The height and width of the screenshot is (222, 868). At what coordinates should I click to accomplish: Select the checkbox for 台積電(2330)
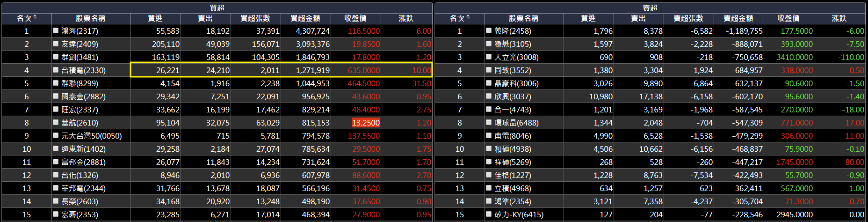[56, 70]
